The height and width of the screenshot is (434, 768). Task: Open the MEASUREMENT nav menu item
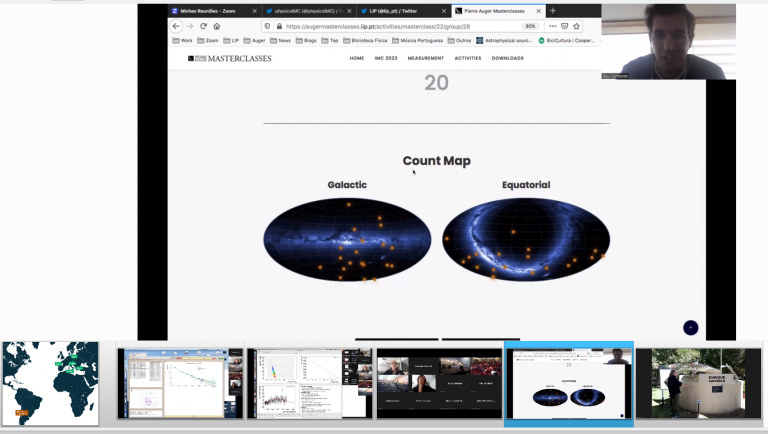click(x=397, y=58)
